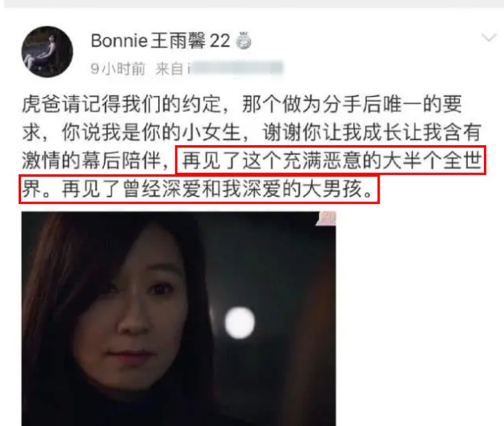Open Bonnie王雨馨 22 profile name link
Viewport: 504px width, 426px height.
tap(161, 41)
